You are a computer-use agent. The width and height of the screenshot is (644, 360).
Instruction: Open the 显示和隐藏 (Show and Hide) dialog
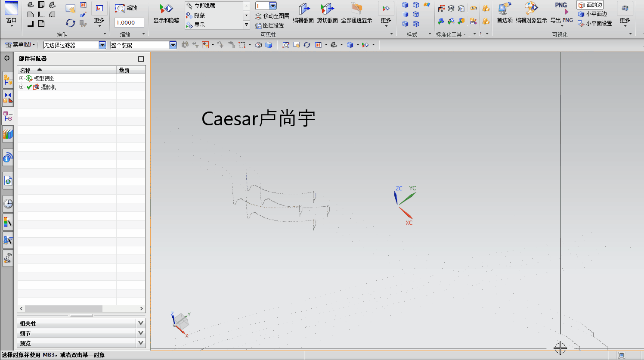click(167, 13)
